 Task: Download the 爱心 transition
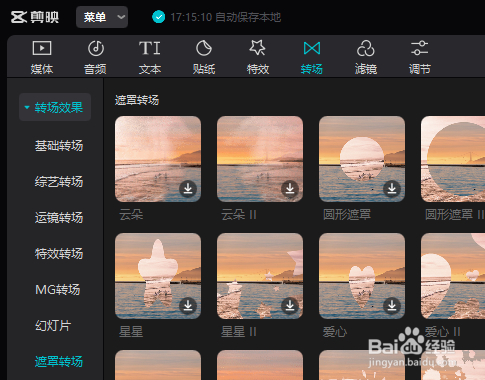(392, 306)
